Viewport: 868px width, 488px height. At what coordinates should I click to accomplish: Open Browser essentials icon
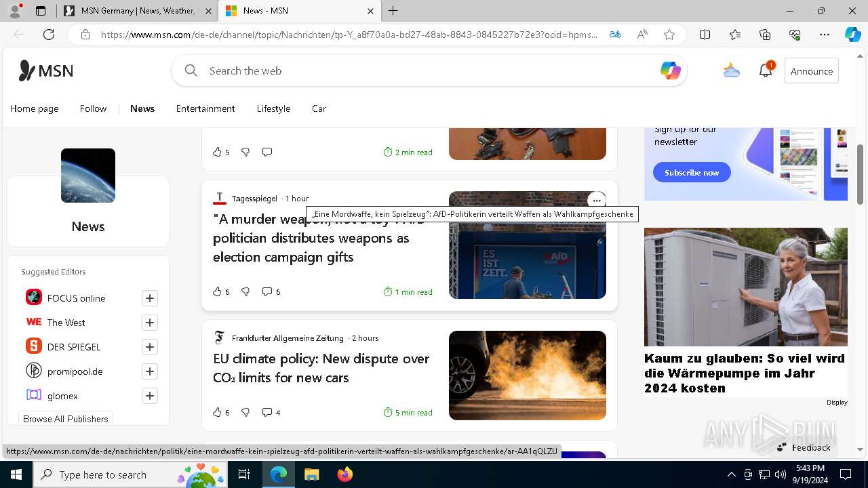coord(795,35)
